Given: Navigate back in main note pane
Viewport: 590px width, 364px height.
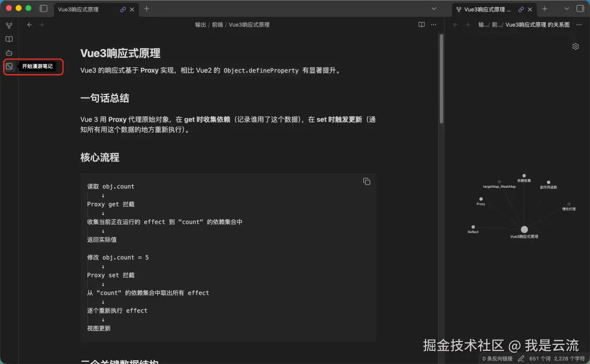Looking at the screenshot, I should point(29,25).
